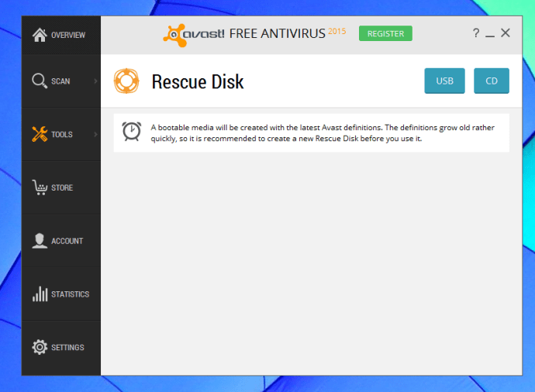Create rescue disk on USB
Image resolution: width=535 pixels, height=392 pixels.
tap(444, 81)
